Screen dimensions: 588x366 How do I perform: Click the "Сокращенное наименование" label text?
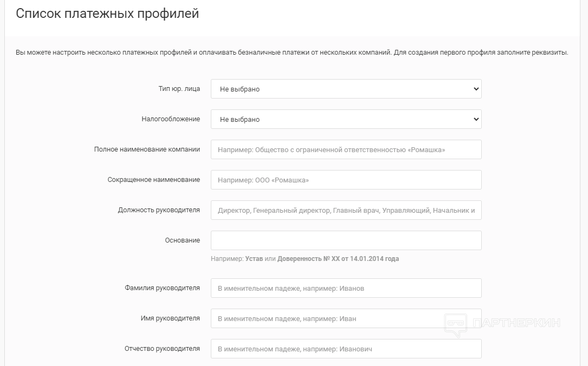pos(153,180)
